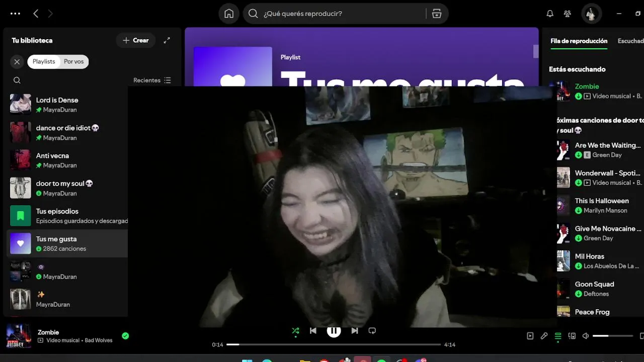Expand Tu biblioteca to full width
The width and height of the screenshot is (644, 362).
pos(167,40)
